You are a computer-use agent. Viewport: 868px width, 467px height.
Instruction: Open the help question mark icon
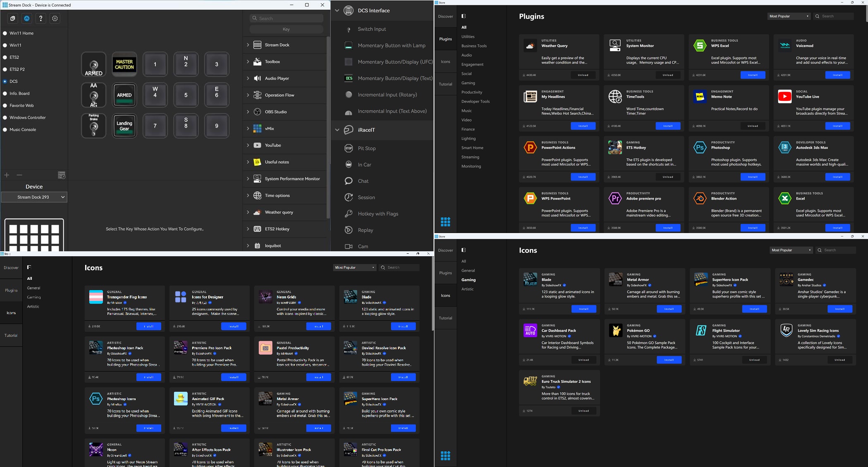[x=41, y=19]
